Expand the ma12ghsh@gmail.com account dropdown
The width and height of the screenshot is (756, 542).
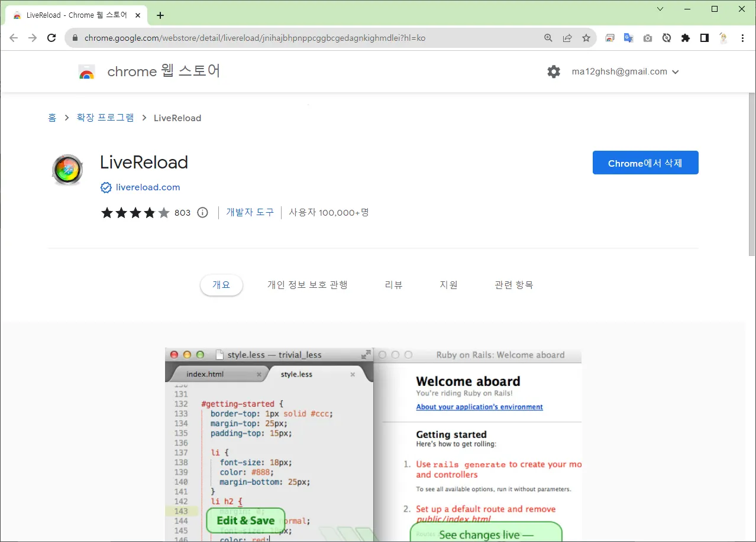625,72
